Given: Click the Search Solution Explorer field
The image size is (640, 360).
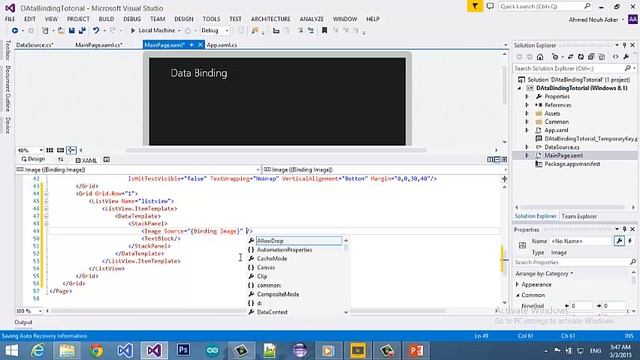Looking at the screenshot, I should click(574, 68).
